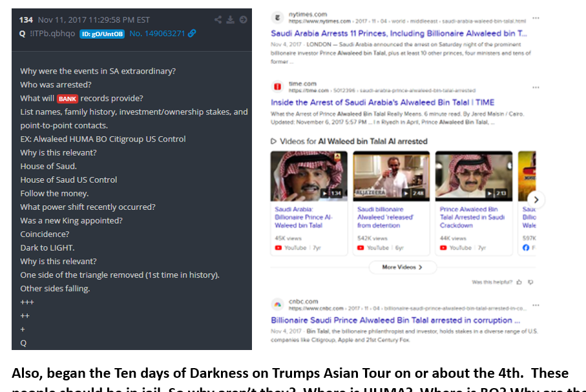Viewport: 586px width, 392px height.
Task: Click the share icon on post 134
Action: point(218,20)
